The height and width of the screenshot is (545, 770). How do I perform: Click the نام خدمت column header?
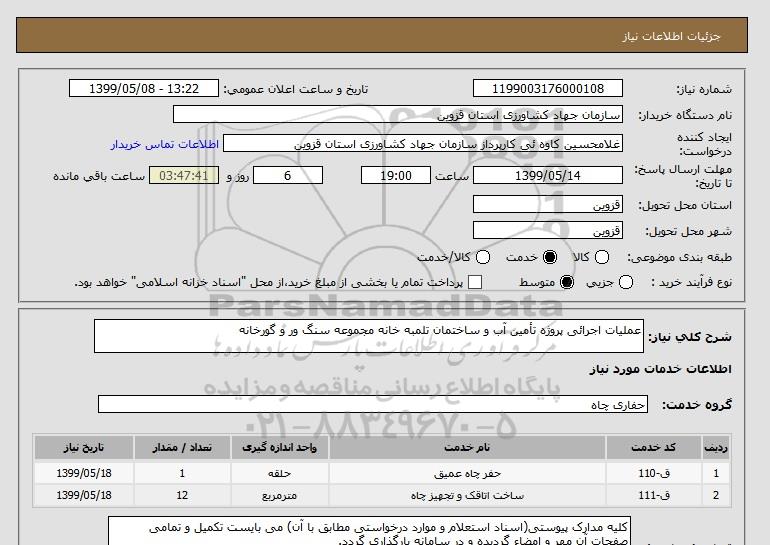tap(467, 448)
